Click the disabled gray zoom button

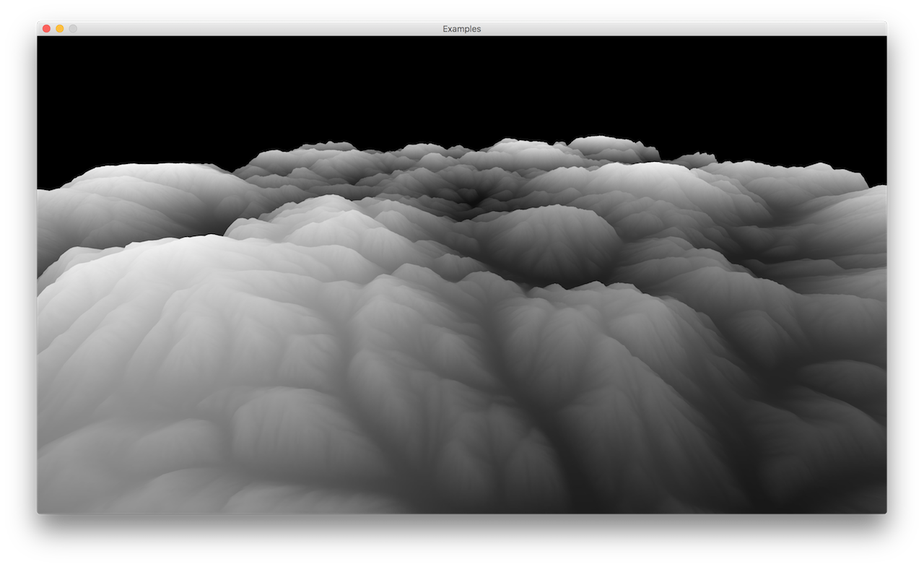coord(73,29)
